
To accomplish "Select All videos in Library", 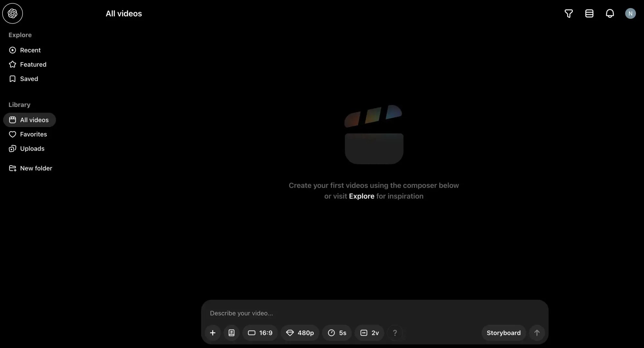I will pyautogui.click(x=29, y=120).
